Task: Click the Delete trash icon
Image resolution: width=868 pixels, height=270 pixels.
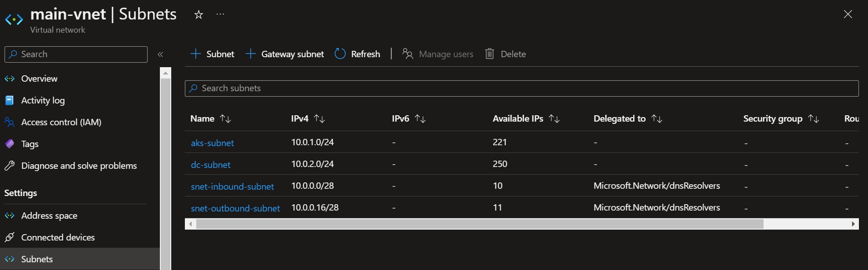Action: pos(489,54)
